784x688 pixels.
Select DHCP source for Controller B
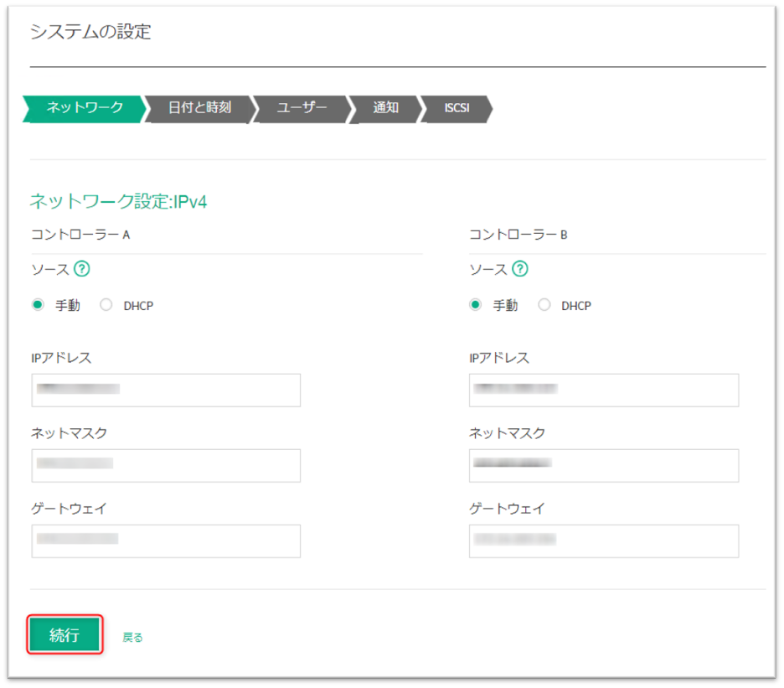pyautogui.click(x=545, y=305)
